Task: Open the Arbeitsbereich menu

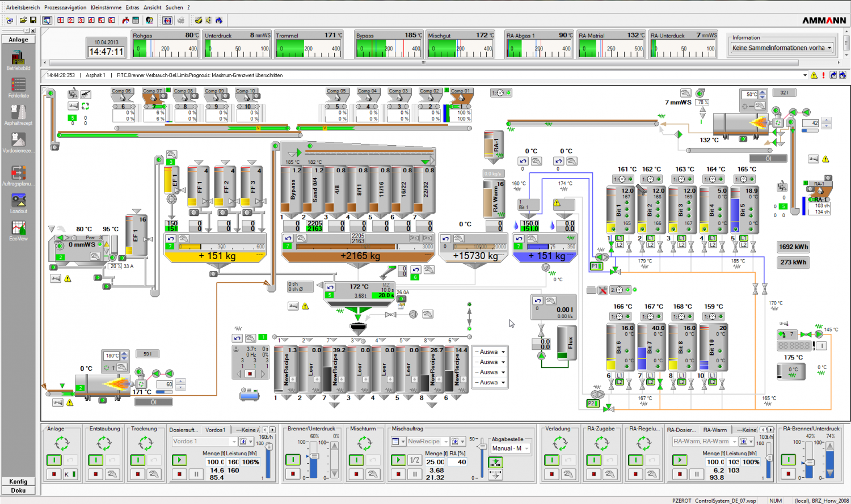Action: pos(23,7)
